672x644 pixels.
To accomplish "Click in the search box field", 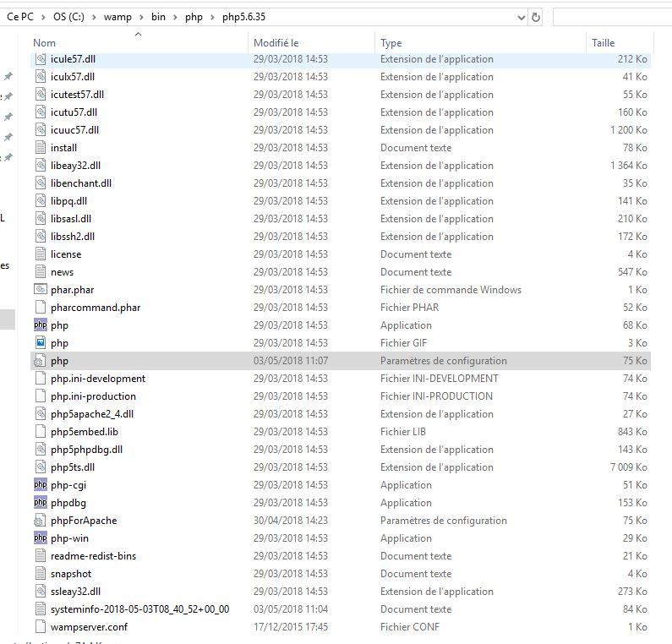I will tap(613, 17).
